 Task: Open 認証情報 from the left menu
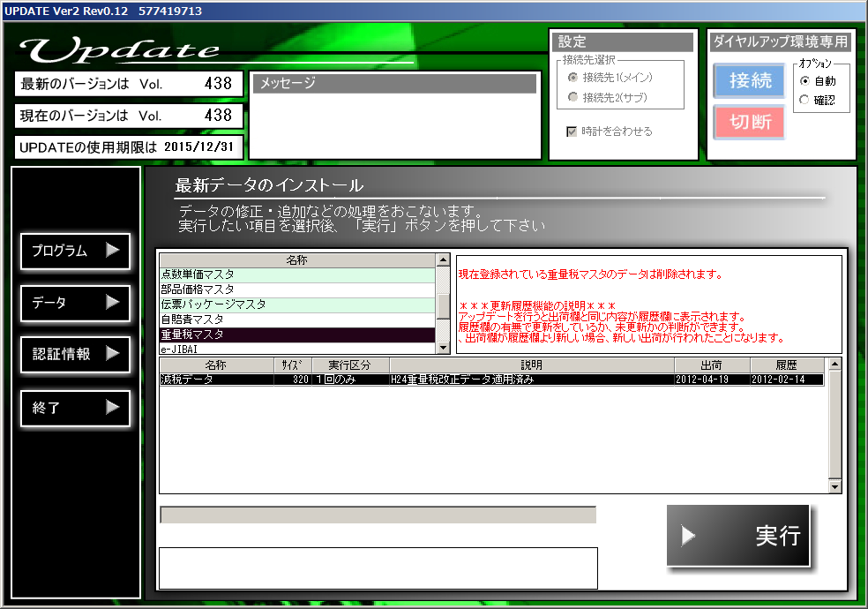(x=75, y=354)
